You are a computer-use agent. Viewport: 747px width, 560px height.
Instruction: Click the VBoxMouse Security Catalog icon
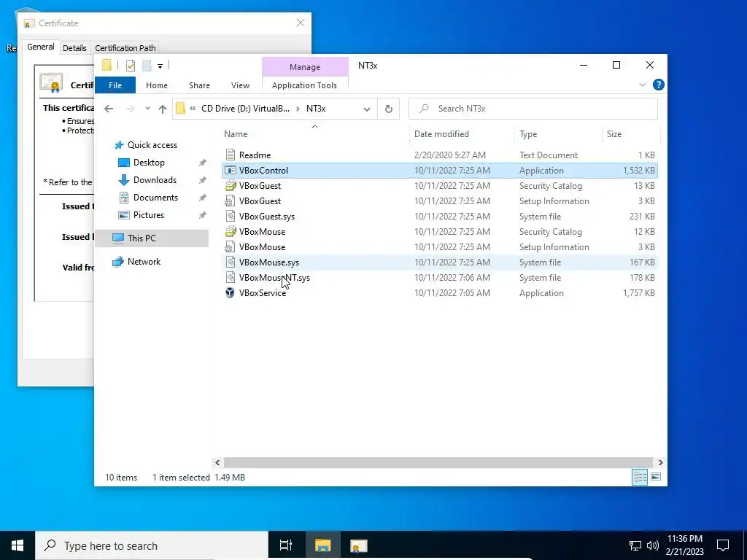click(x=231, y=231)
